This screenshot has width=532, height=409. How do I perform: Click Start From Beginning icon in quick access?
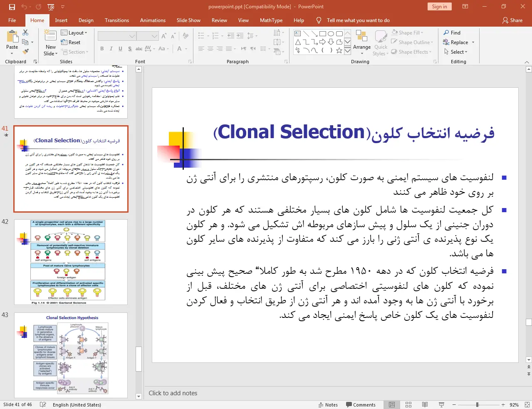[51, 7]
